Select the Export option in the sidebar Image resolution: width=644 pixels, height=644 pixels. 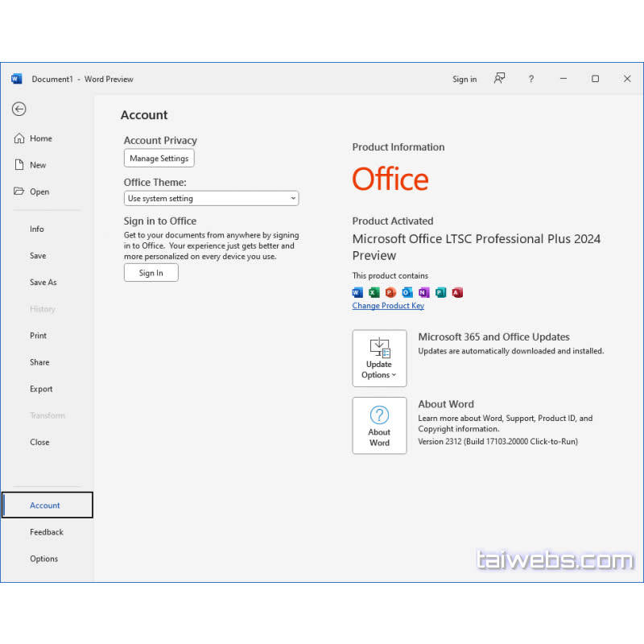(41, 389)
